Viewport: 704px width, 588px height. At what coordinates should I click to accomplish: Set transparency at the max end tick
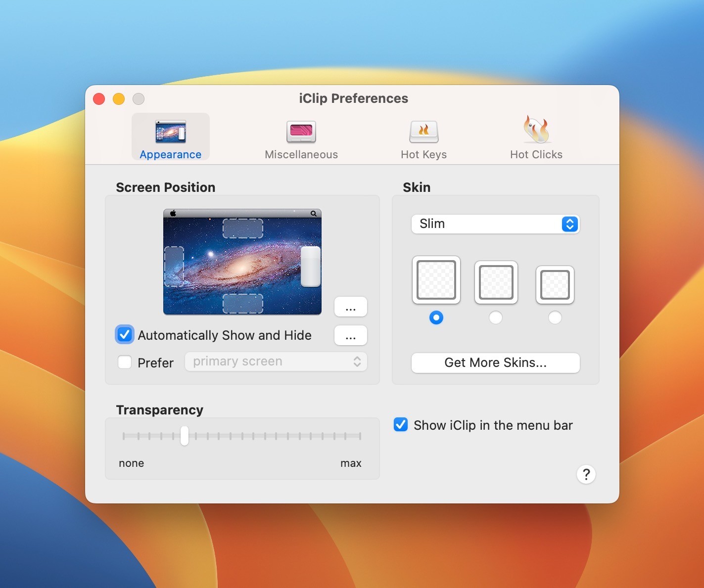tap(360, 436)
